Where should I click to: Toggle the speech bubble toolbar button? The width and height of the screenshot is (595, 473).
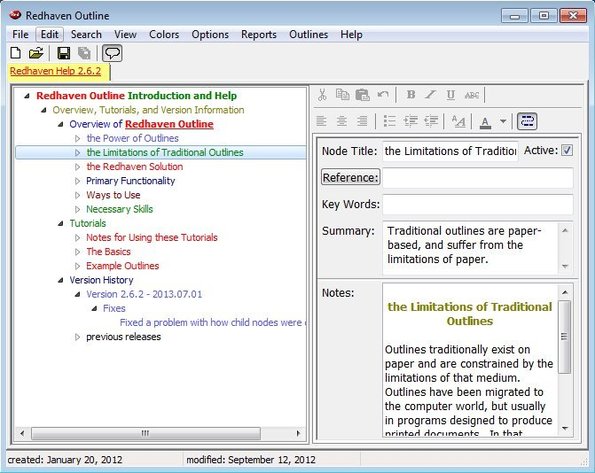point(112,53)
